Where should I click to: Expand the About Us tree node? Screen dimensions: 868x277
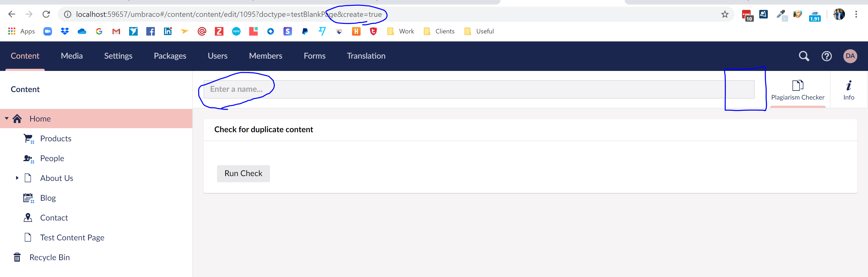click(17, 178)
